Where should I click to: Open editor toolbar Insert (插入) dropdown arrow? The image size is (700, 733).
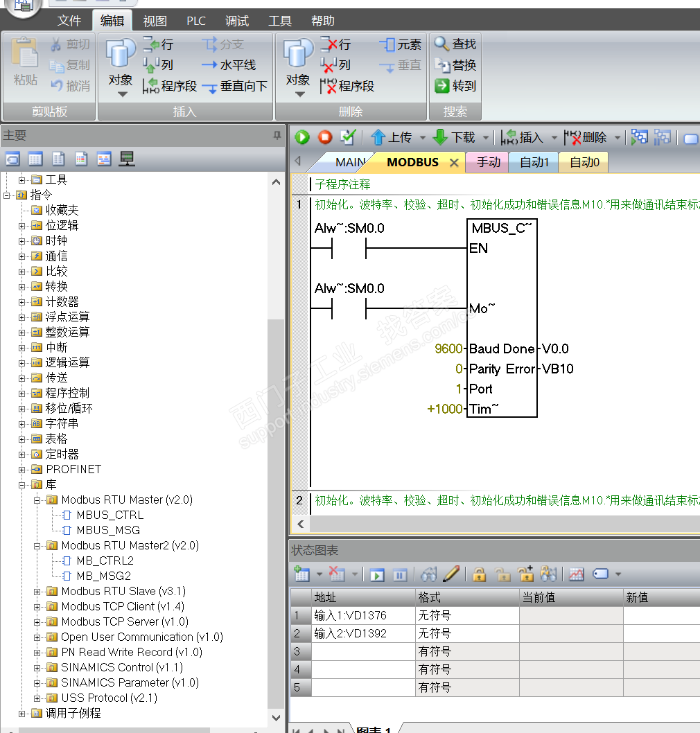click(554, 137)
